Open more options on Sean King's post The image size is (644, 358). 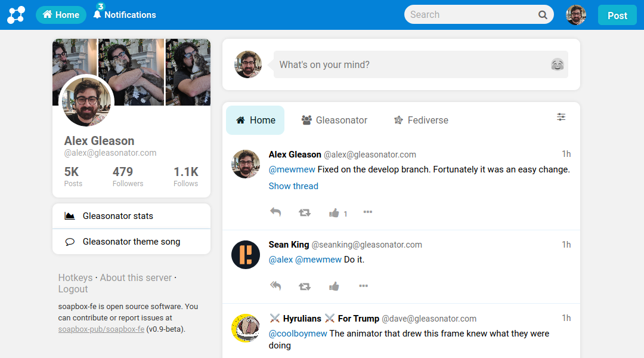364,285
